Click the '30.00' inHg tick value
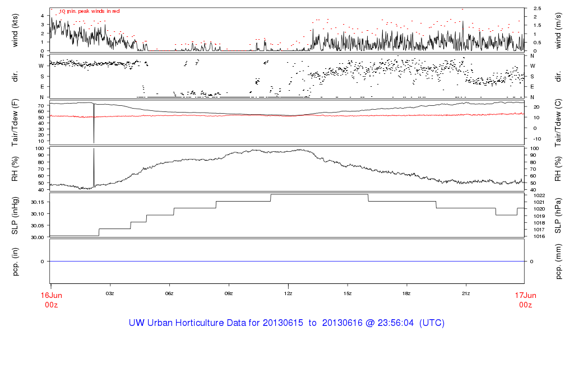 [x=38, y=237]
